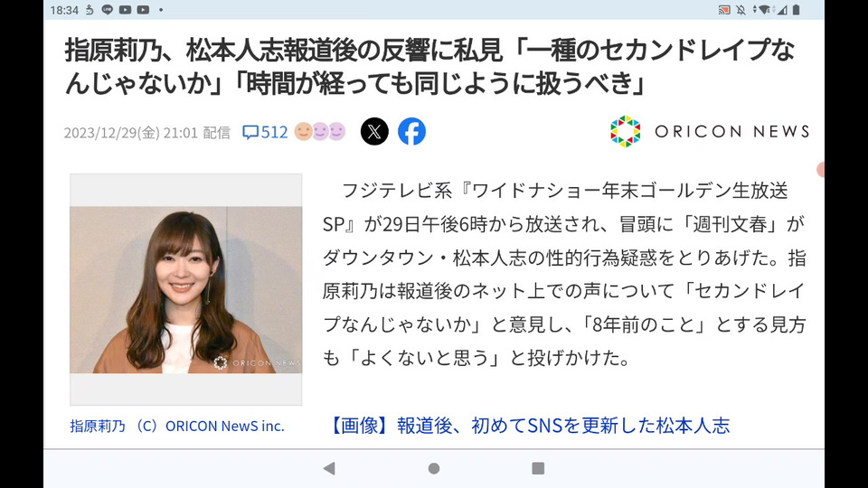
Task: Click the 512 comment count number
Action: [275, 132]
